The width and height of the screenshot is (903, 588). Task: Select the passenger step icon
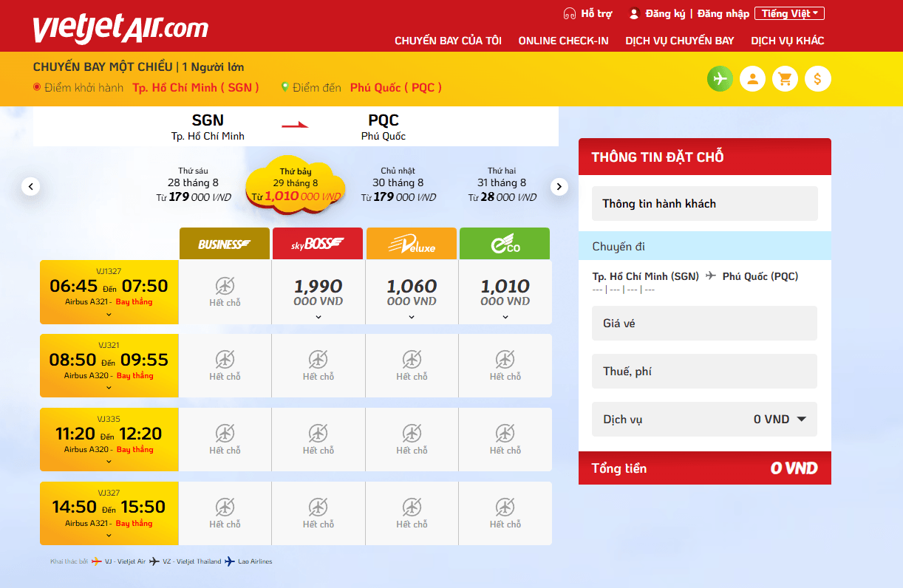(x=752, y=79)
